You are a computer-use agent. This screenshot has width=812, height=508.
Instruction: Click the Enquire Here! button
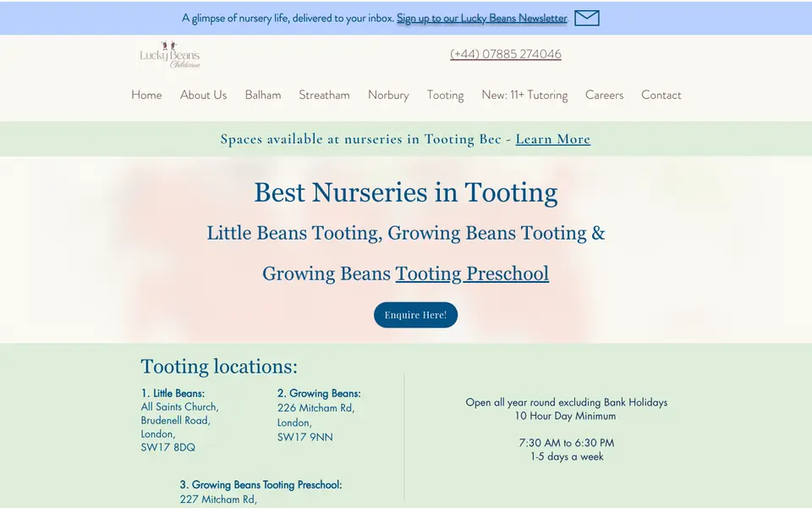point(416,315)
